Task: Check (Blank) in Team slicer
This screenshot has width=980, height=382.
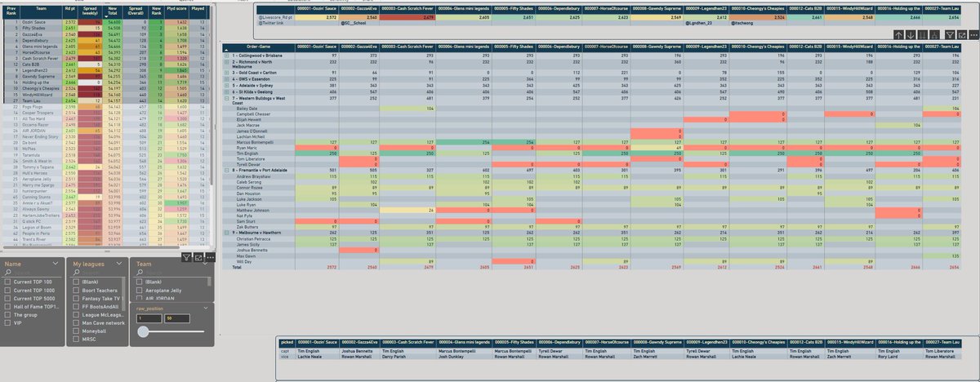Action: click(x=139, y=282)
